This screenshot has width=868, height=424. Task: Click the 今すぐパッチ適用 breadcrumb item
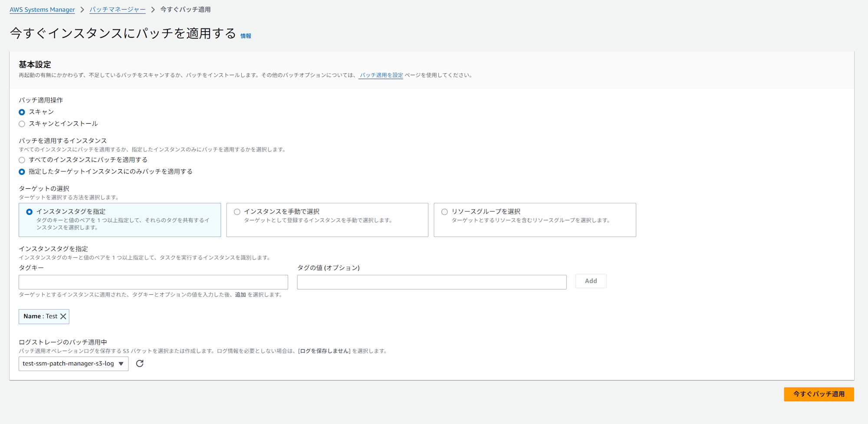[x=185, y=10]
